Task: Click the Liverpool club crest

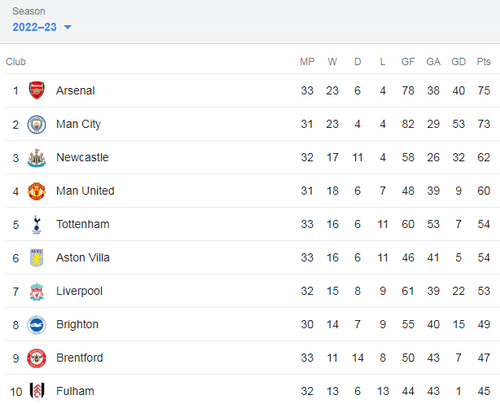Action: point(37,291)
